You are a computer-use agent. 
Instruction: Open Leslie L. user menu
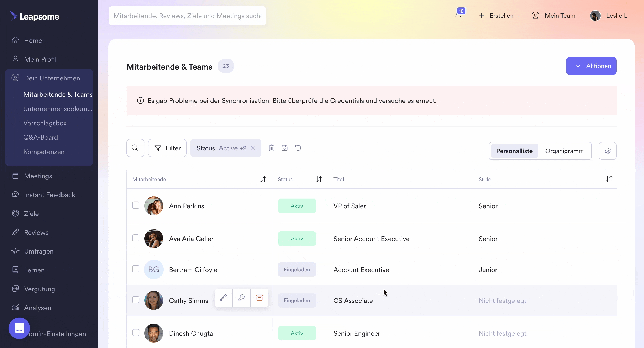(609, 16)
